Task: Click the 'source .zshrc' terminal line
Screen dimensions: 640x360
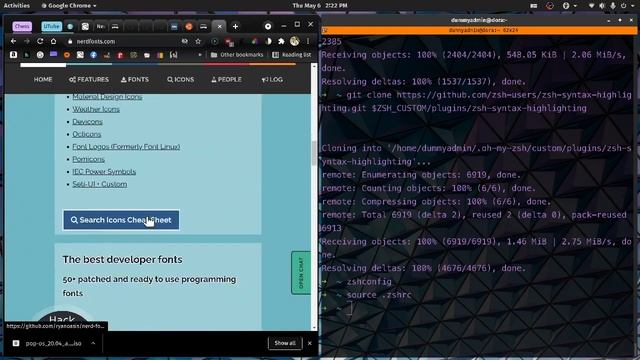Action: tap(379, 295)
